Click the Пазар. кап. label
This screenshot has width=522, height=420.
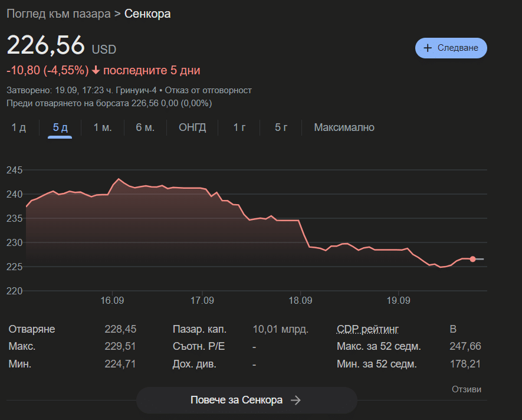coord(199,329)
